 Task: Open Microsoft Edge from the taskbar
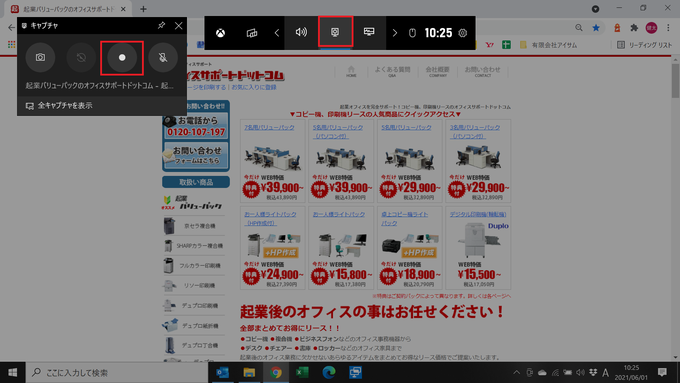(x=329, y=372)
